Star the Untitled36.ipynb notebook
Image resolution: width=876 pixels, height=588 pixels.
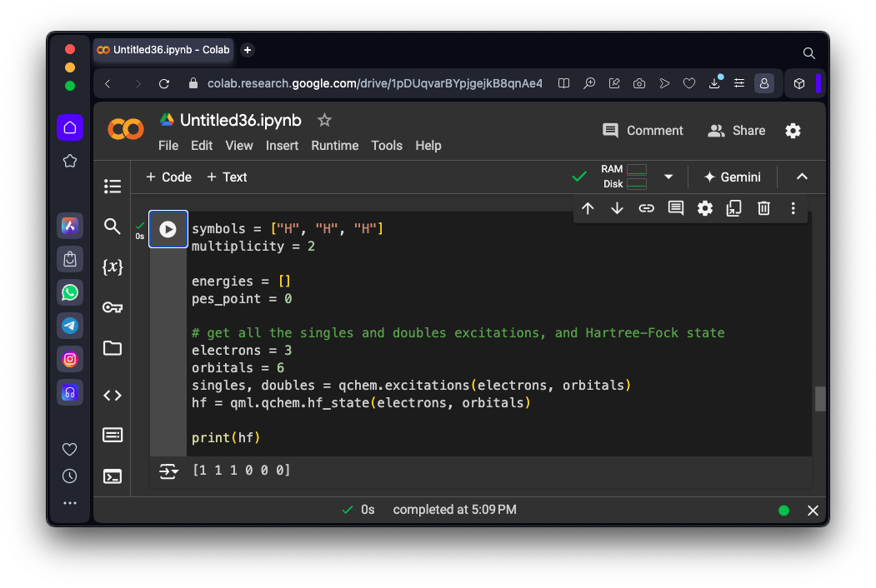coord(324,120)
